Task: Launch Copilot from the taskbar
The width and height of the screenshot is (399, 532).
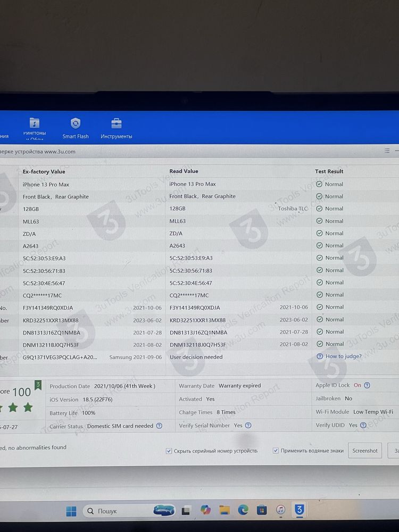Action: pos(205,510)
